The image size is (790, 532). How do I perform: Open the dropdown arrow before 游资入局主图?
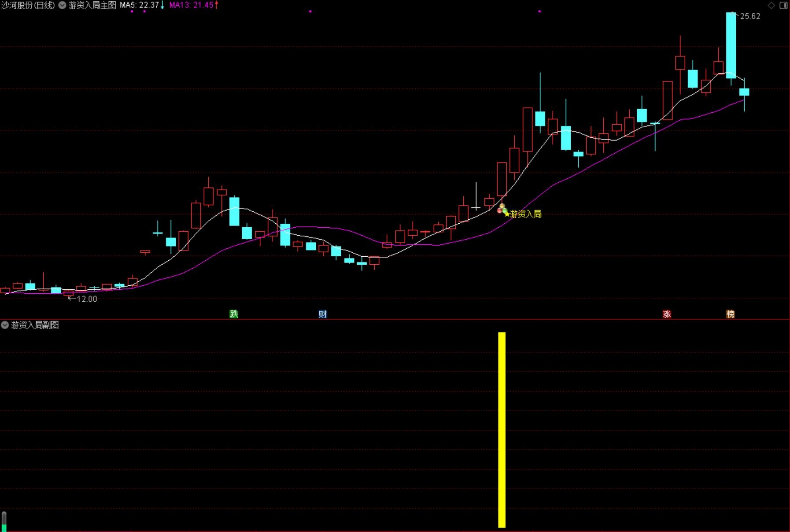(63, 5)
